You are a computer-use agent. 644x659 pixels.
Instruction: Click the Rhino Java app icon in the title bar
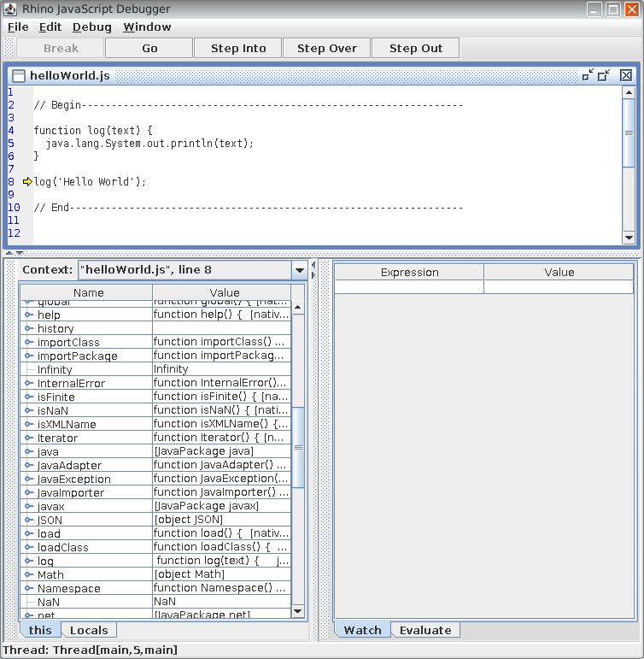(x=9, y=9)
